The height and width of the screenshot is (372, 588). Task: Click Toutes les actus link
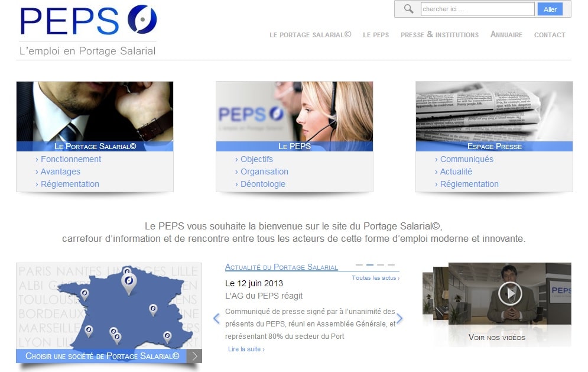(375, 278)
